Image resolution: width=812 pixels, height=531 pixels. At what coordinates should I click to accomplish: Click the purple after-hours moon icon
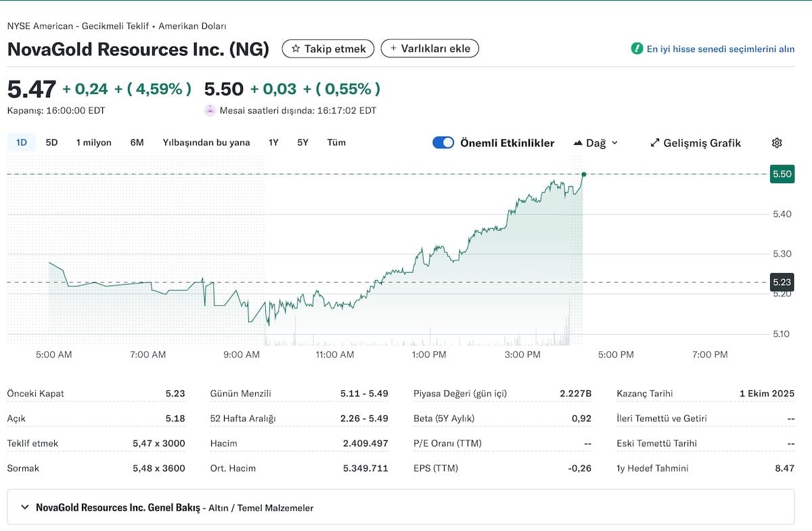(210, 110)
